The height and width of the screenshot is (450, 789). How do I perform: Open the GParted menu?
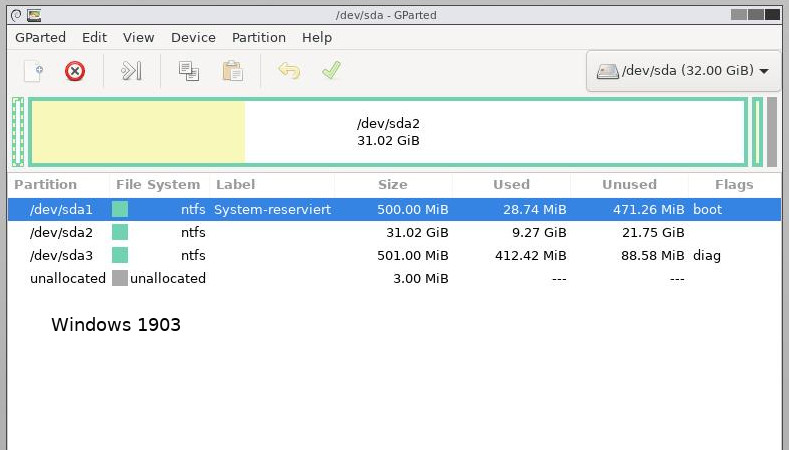(40, 38)
